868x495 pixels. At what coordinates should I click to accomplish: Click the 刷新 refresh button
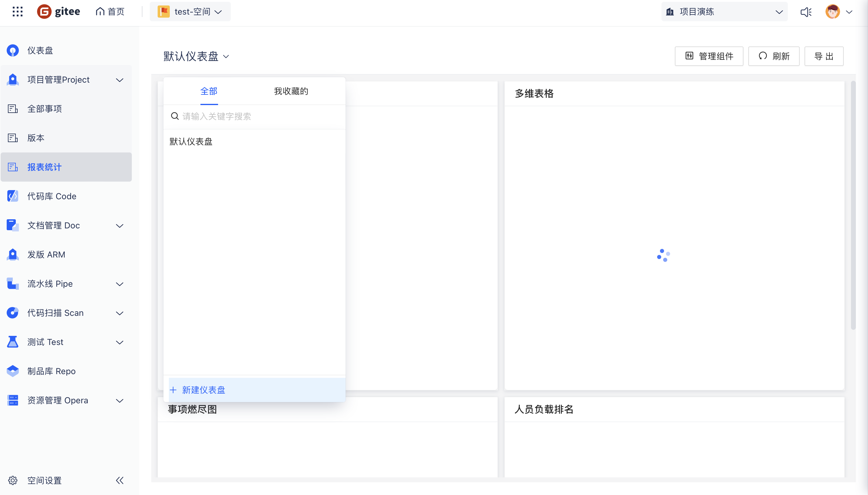coord(774,56)
